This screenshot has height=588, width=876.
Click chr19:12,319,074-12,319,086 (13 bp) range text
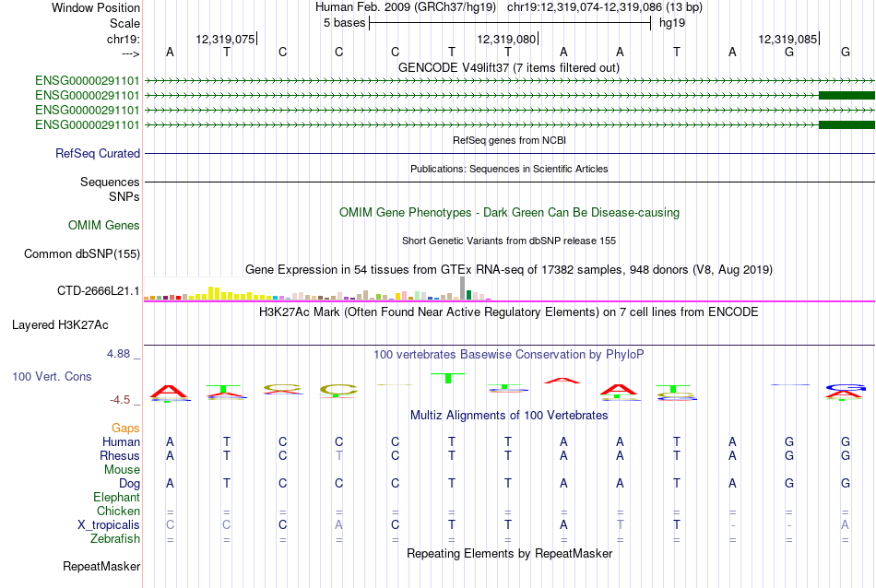[605, 7]
